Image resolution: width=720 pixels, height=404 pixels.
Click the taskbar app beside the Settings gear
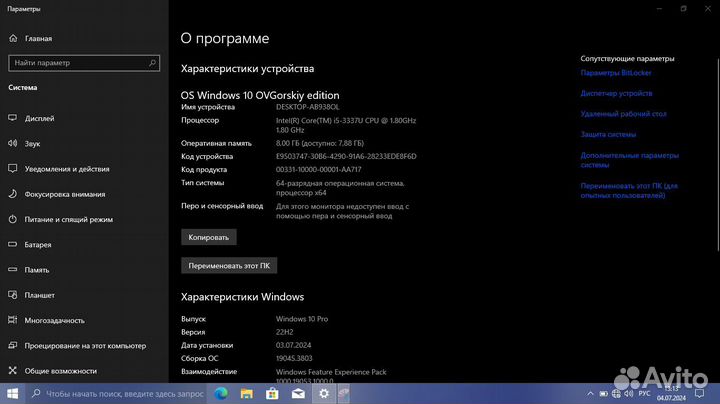point(344,393)
